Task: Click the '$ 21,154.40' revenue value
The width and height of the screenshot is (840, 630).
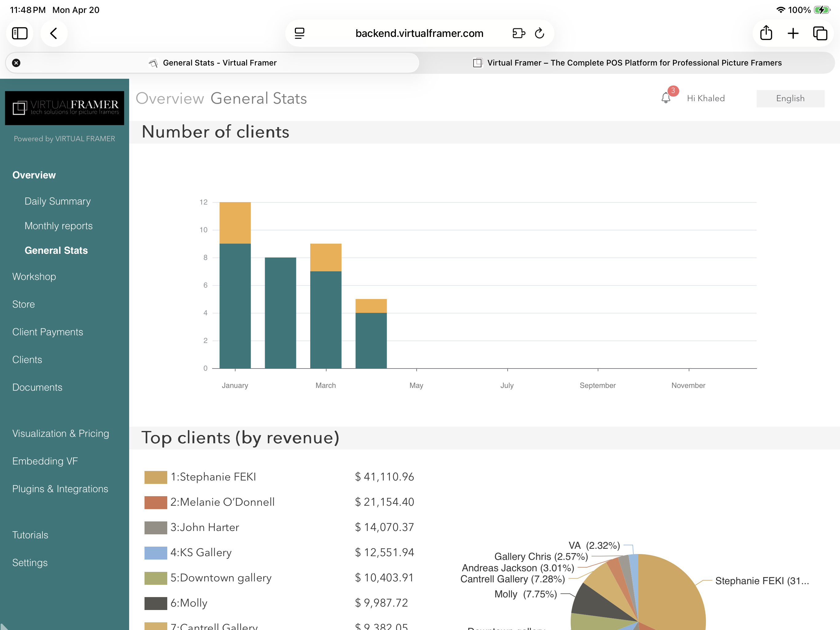Action: pos(384,502)
